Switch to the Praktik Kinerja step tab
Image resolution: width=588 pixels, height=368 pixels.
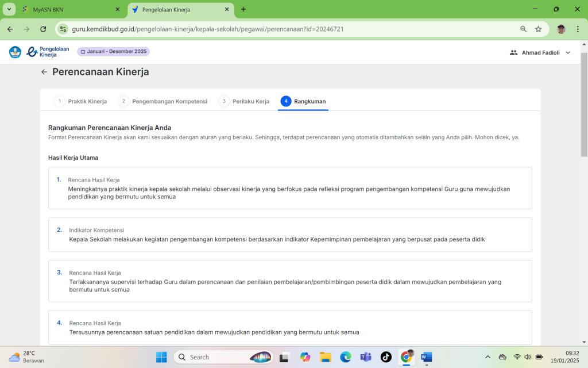pos(81,101)
